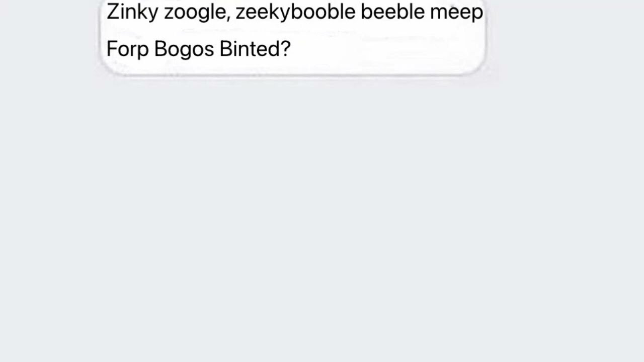
Task: Select the word "Binted?" in the bubble
Action: coord(255,49)
